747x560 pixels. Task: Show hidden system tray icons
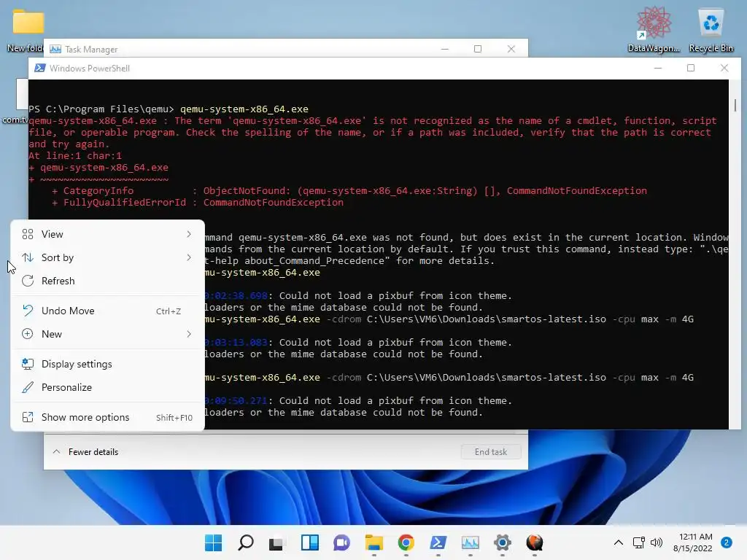coord(619,542)
